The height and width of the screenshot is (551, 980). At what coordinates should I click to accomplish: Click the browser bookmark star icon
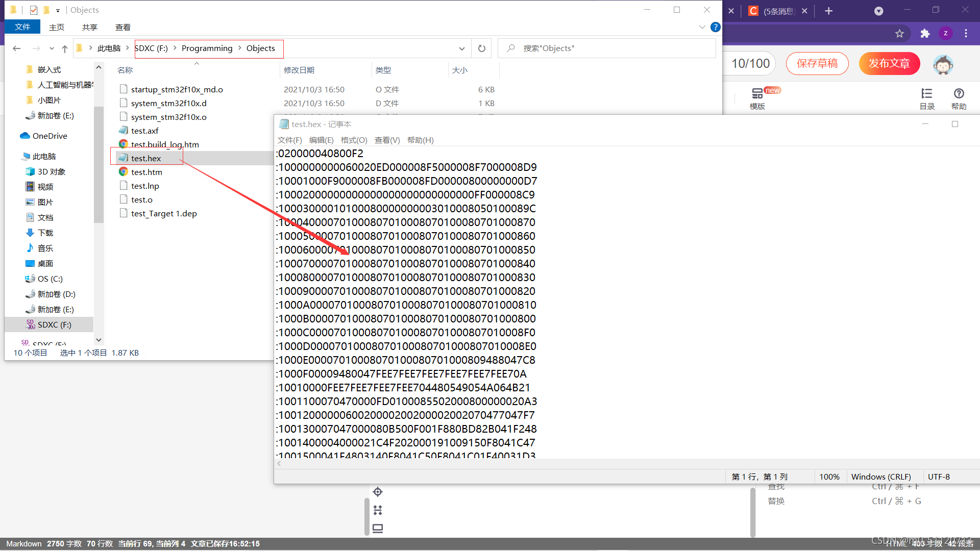(899, 34)
